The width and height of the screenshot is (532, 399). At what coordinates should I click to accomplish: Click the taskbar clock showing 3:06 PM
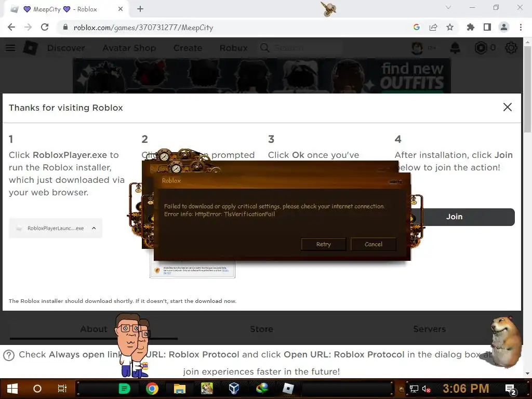(x=466, y=389)
